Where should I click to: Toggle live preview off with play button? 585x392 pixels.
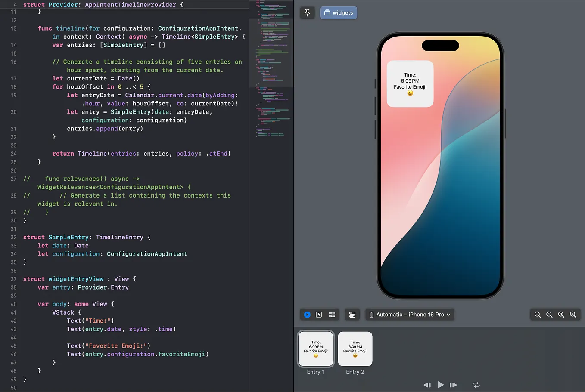tap(307, 314)
